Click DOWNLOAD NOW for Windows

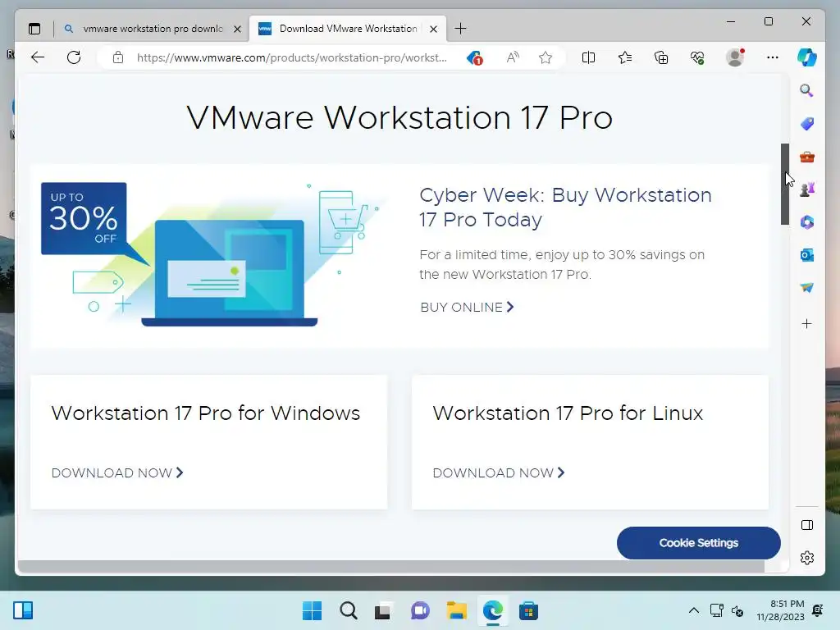[117, 472]
